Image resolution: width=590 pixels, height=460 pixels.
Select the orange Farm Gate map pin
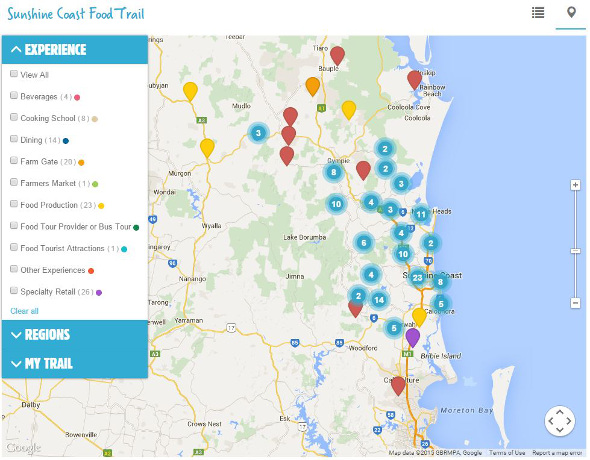313,87
